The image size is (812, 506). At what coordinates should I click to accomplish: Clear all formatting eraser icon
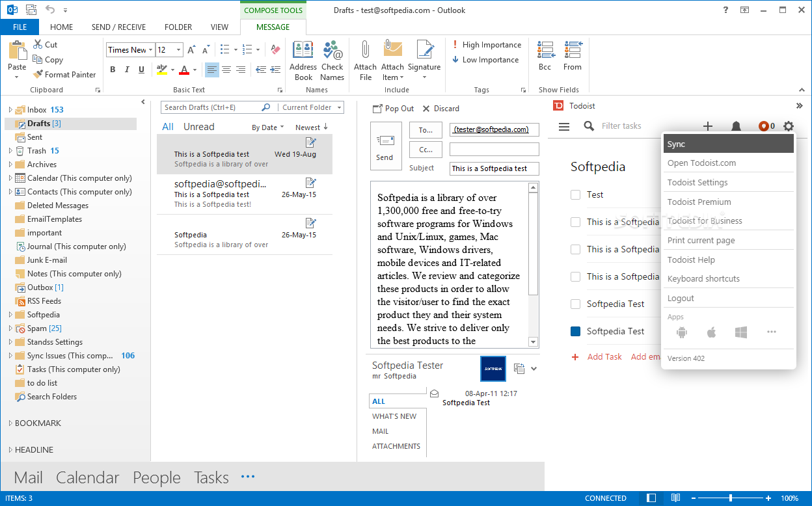pos(275,49)
